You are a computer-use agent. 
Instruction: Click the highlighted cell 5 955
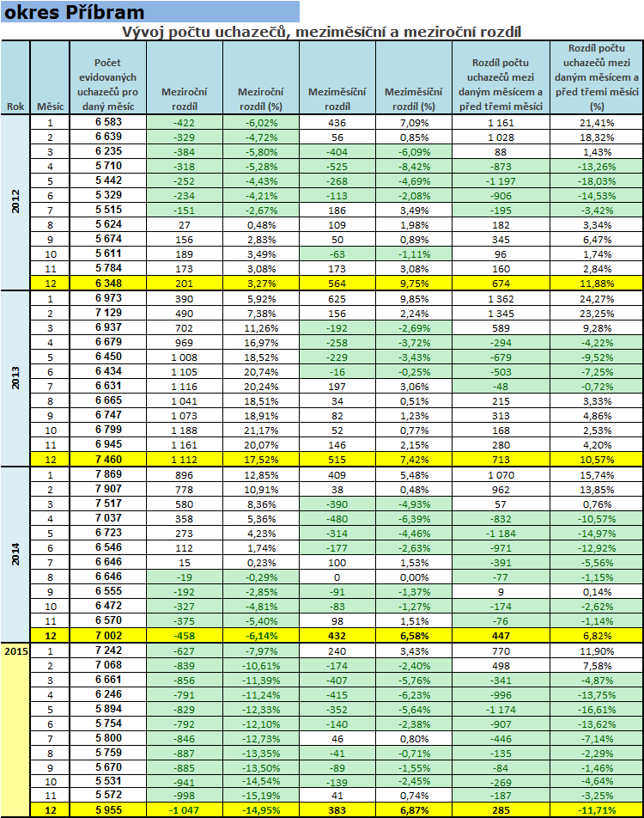(x=108, y=810)
